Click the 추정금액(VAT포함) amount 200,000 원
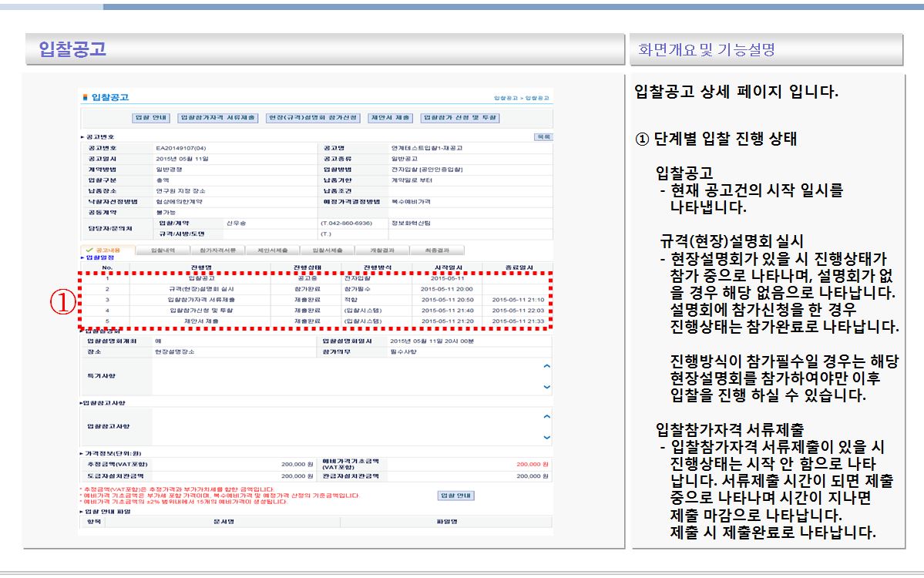 tap(297, 464)
